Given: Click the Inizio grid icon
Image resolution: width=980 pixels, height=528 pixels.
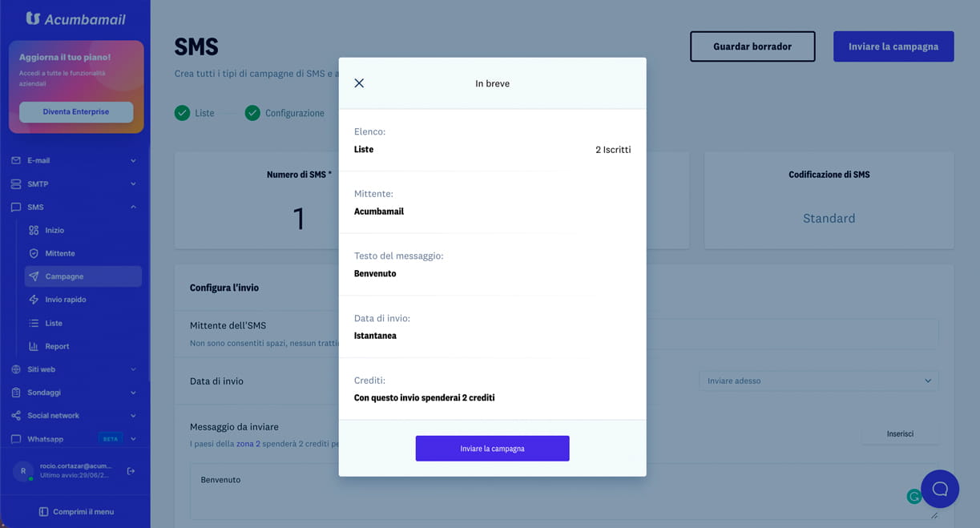Looking at the screenshot, I should tap(34, 230).
